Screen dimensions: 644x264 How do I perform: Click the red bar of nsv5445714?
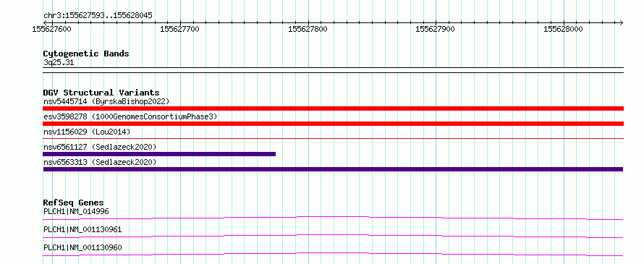tap(333, 108)
